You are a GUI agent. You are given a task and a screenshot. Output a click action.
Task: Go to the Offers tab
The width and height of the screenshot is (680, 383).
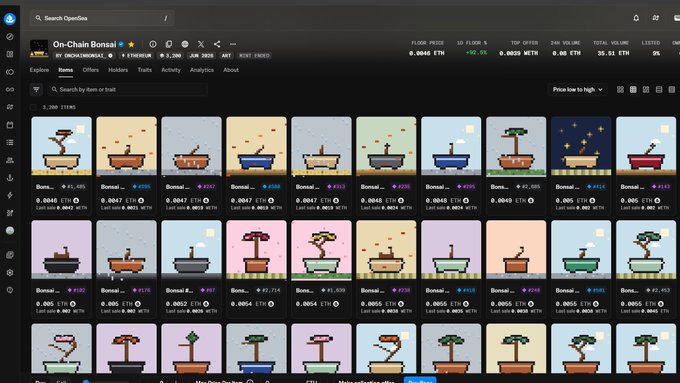click(x=91, y=70)
